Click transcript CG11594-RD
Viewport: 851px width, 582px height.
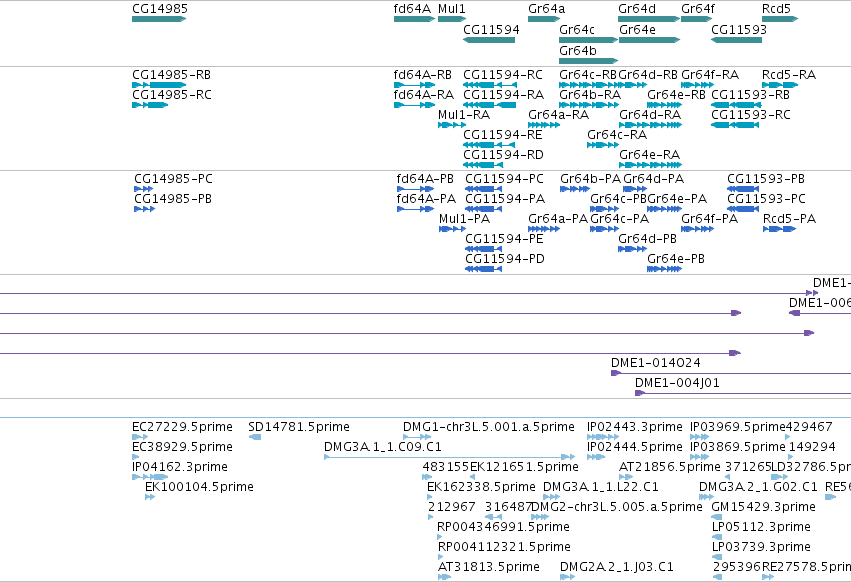pos(482,165)
